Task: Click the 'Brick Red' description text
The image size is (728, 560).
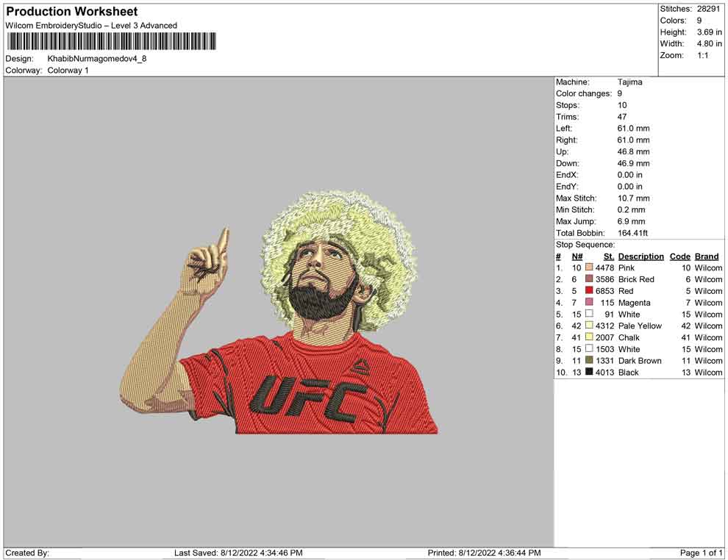Action: click(x=636, y=279)
